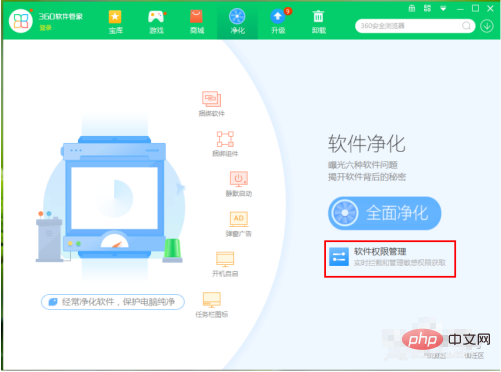
Task: Click the magnifier search icon
Action: point(466,26)
